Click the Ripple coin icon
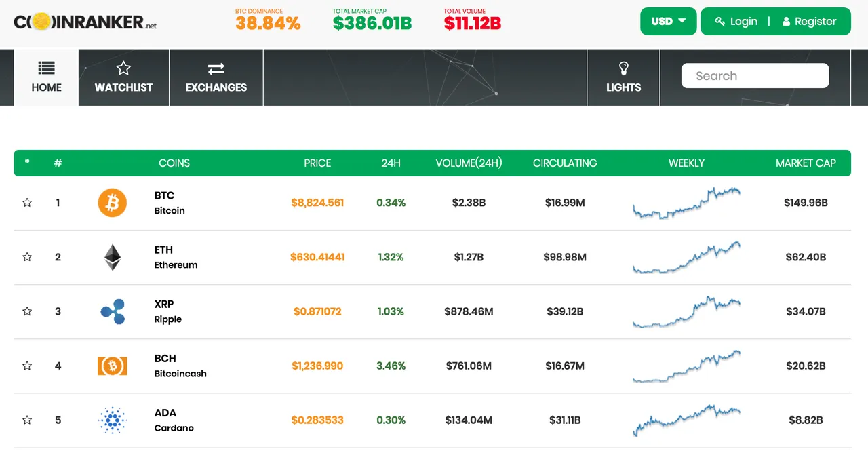The image size is (868, 451). pos(113,311)
